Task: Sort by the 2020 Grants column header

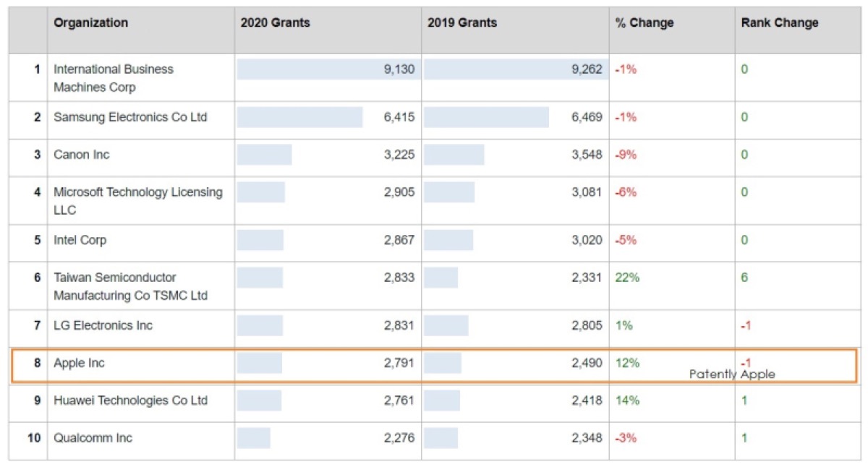Action: pos(275,23)
